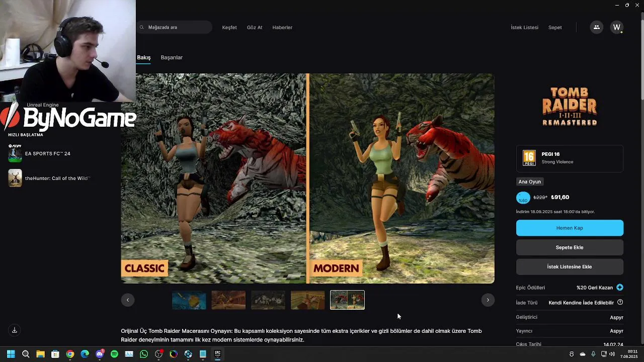Open the friends list icon

(597, 27)
